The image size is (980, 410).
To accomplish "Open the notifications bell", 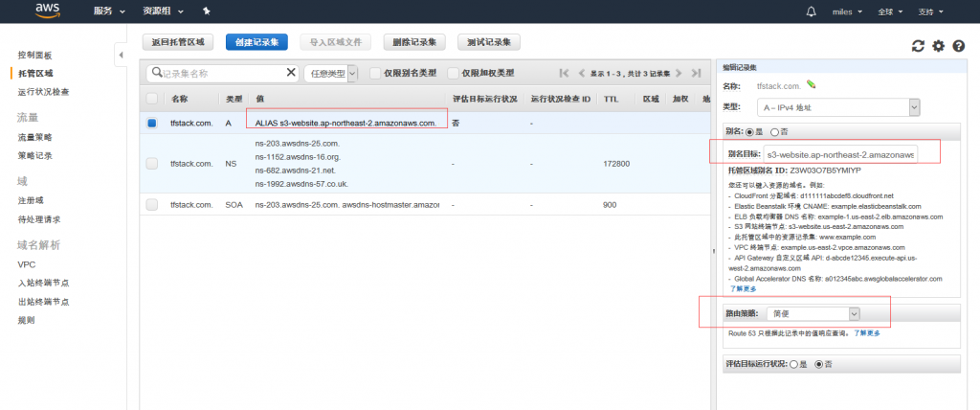I will pos(812,11).
